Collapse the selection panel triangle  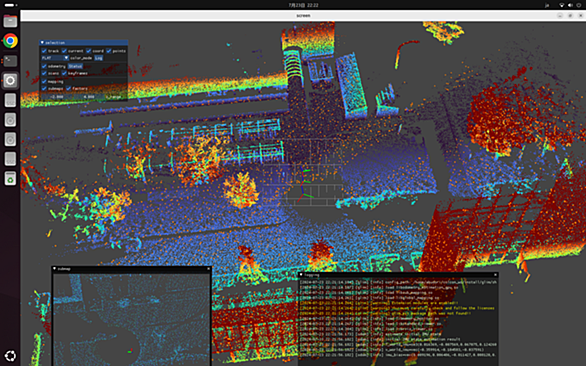42,43
